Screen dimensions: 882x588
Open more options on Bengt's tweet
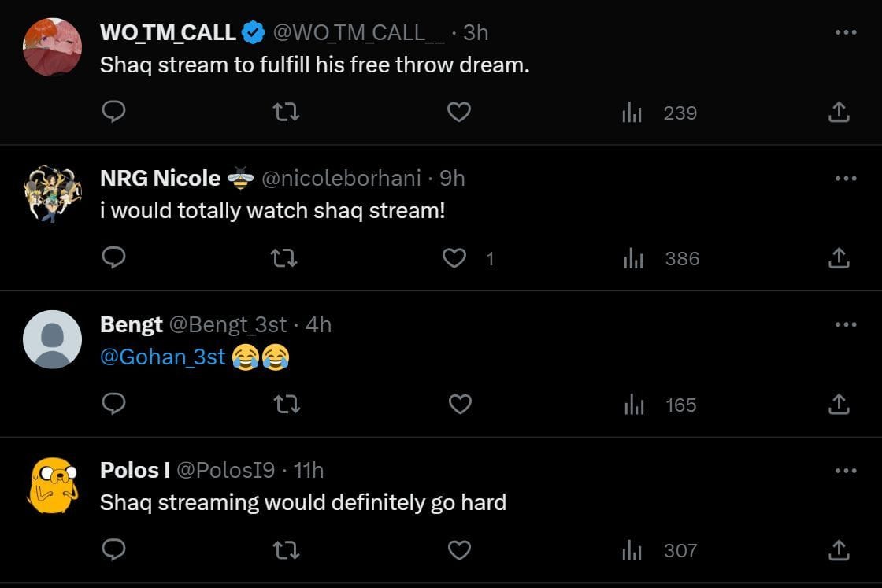coord(845,324)
